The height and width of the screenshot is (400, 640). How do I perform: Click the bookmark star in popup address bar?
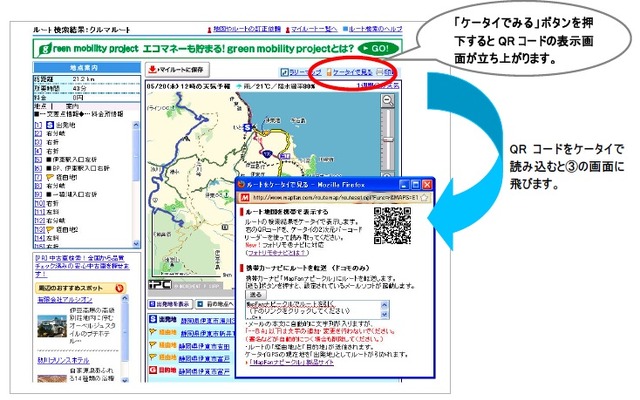(424, 198)
